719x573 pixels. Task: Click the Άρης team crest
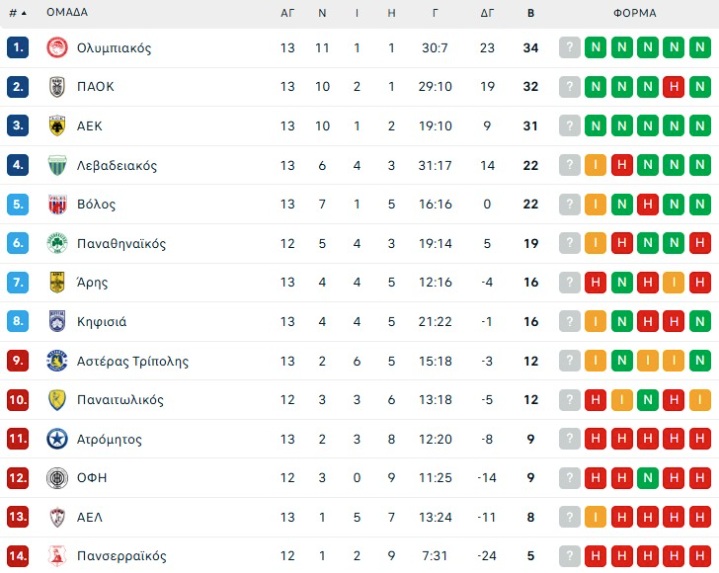pyautogui.click(x=57, y=282)
